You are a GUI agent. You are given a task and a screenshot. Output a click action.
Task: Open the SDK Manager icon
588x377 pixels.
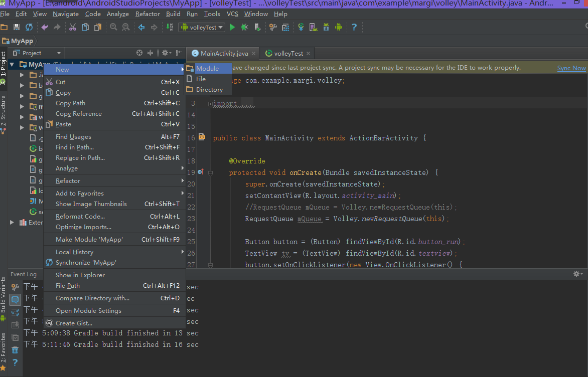click(x=326, y=27)
